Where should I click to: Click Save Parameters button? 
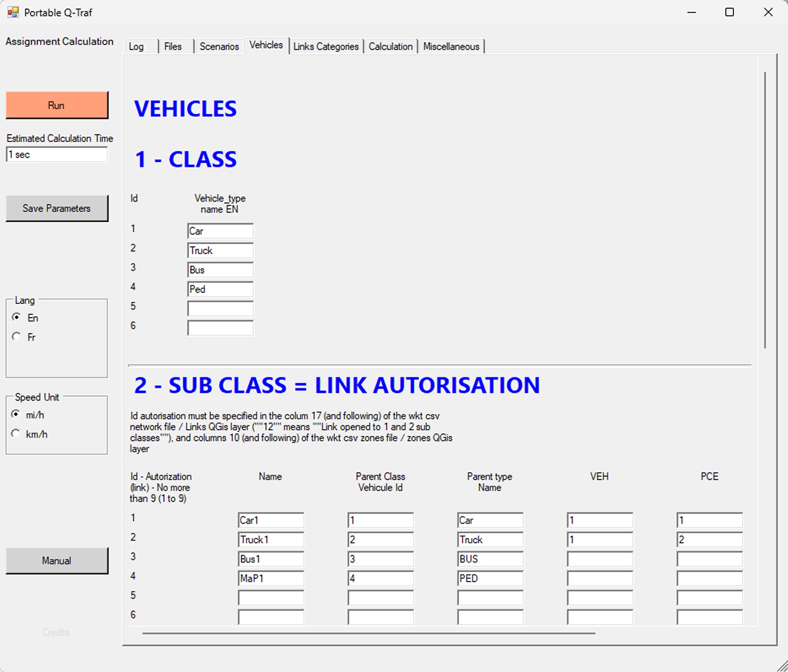coord(57,208)
